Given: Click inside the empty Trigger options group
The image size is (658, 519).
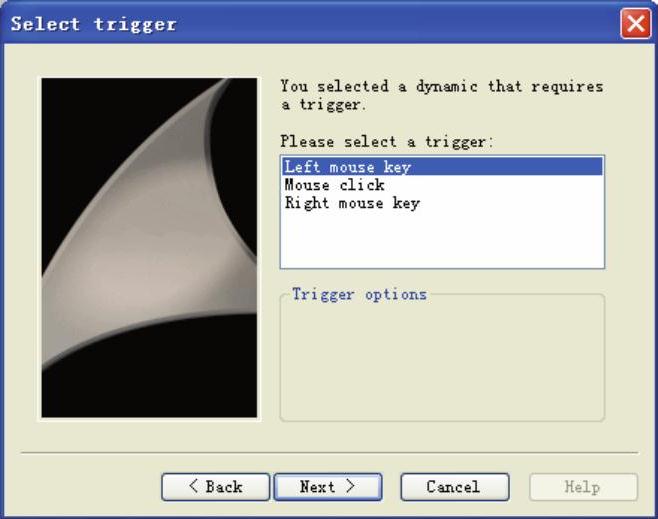Looking at the screenshot, I should 442,361.
